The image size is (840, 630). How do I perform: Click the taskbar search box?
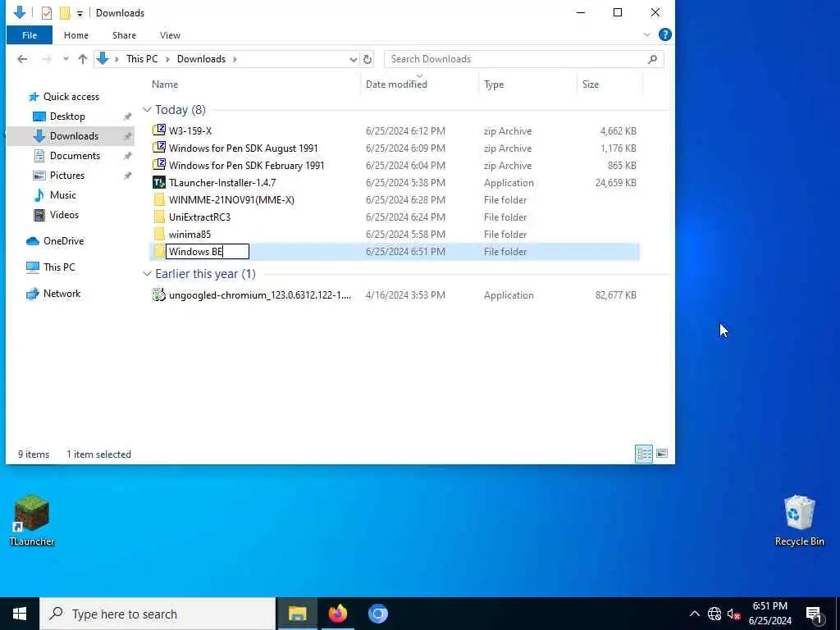(157, 614)
